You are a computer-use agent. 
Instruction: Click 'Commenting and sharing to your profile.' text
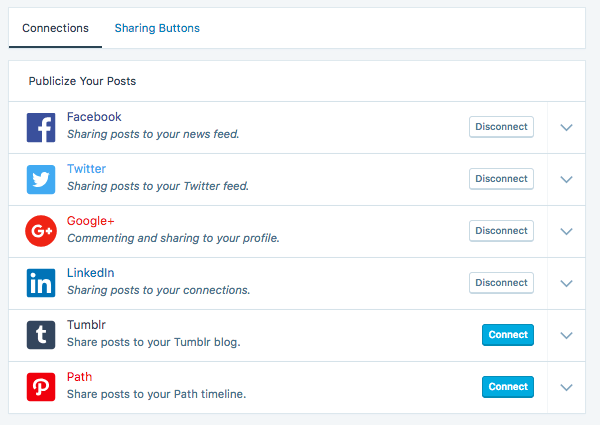click(x=173, y=238)
